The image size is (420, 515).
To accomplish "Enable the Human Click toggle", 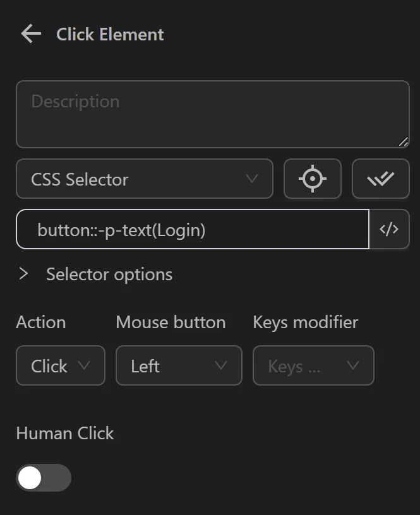I will 43,478.
